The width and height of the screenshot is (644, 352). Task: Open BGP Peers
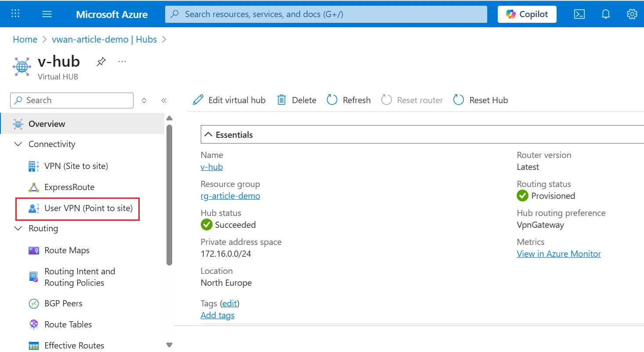(x=63, y=303)
